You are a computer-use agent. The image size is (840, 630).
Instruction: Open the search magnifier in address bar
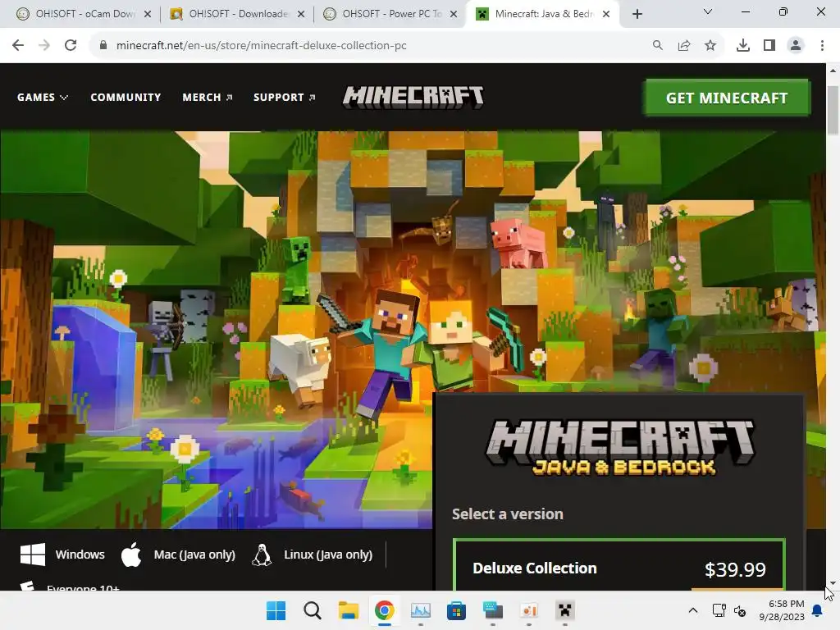coord(657,46)
